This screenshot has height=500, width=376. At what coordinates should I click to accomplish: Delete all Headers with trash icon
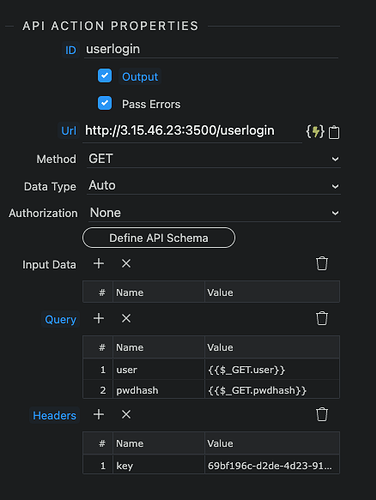point(322,414)
